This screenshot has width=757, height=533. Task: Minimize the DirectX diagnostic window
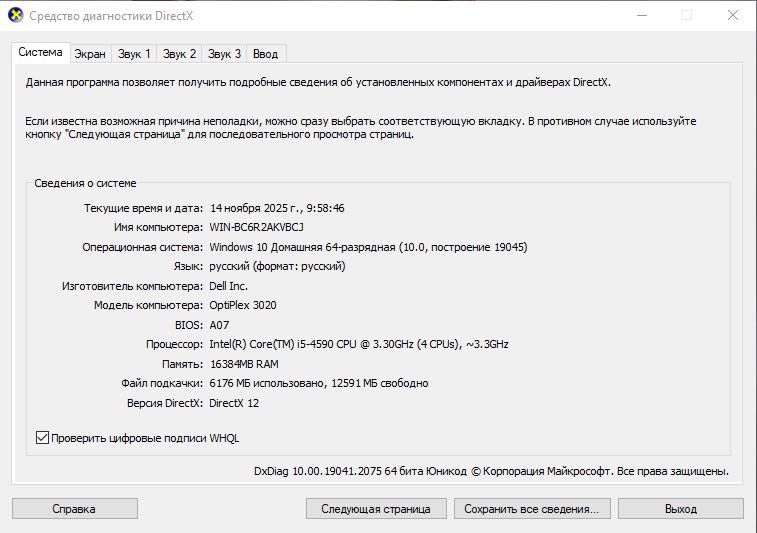click(642, 15)
